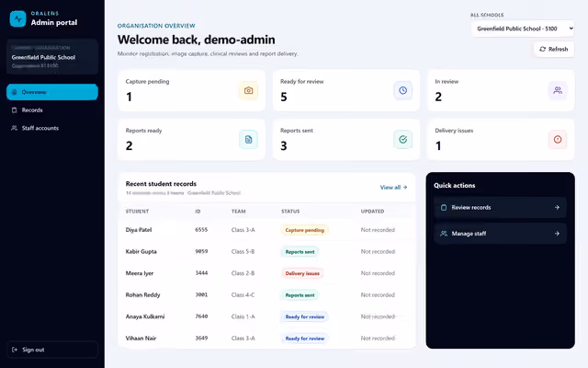The height and width of the screenshot is (368, 588).
Task: Click the arrow on Review records action
Action: point(557,207)
